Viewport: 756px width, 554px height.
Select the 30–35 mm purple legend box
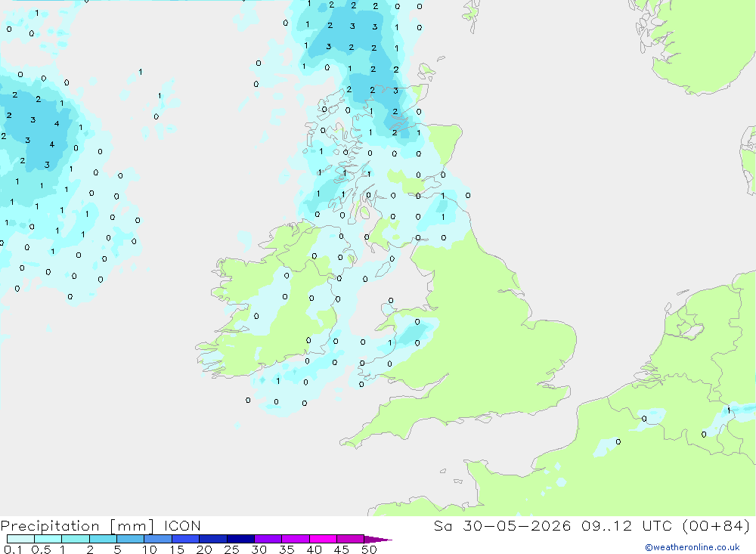pos(268,539)
